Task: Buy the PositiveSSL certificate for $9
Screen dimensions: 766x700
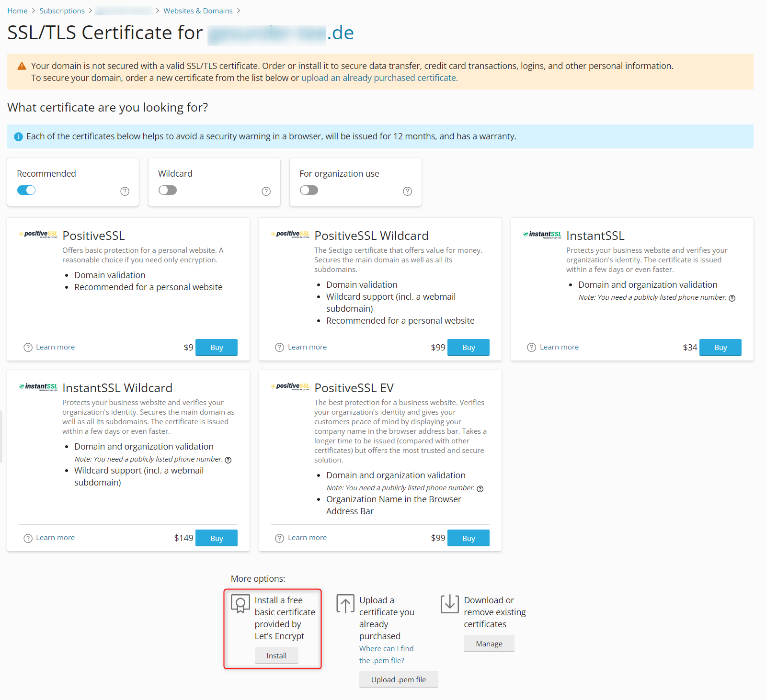Action: [217, 348]
